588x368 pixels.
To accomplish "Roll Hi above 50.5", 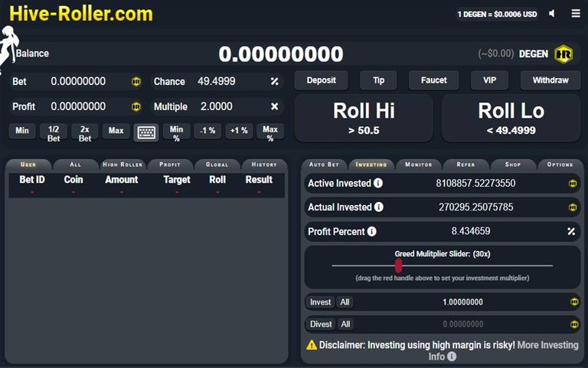I will coord(364,119).
